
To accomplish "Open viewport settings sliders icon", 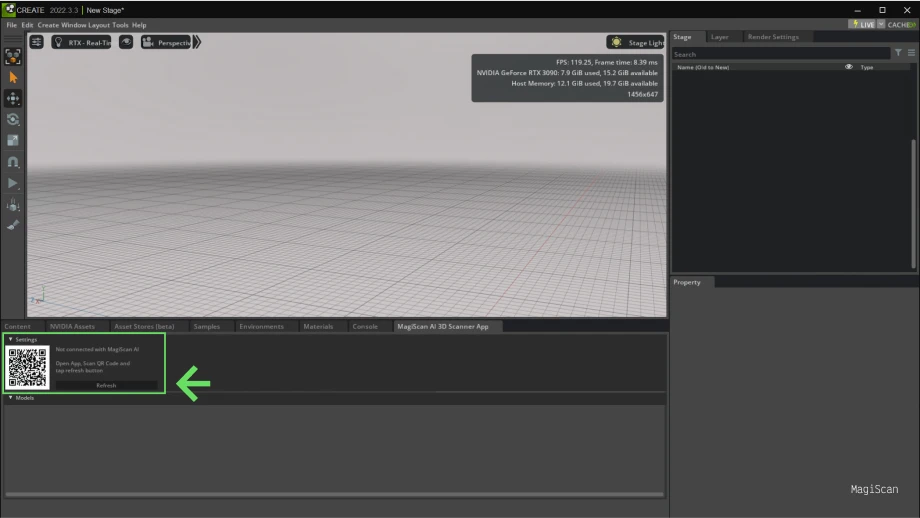I will 36,42.
